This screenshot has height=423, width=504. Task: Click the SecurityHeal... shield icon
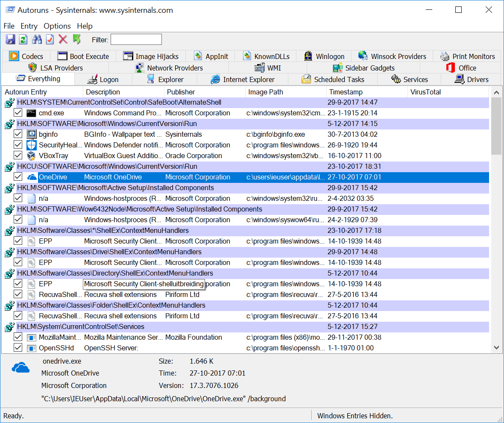click(x=31, y=145)
